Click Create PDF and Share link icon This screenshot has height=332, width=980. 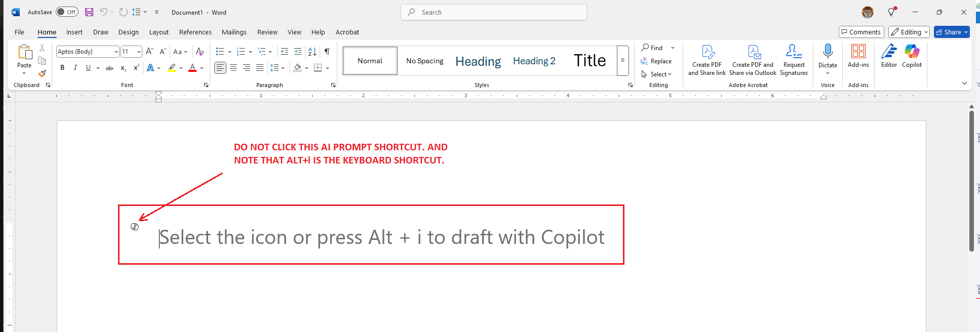pos(707,60)
